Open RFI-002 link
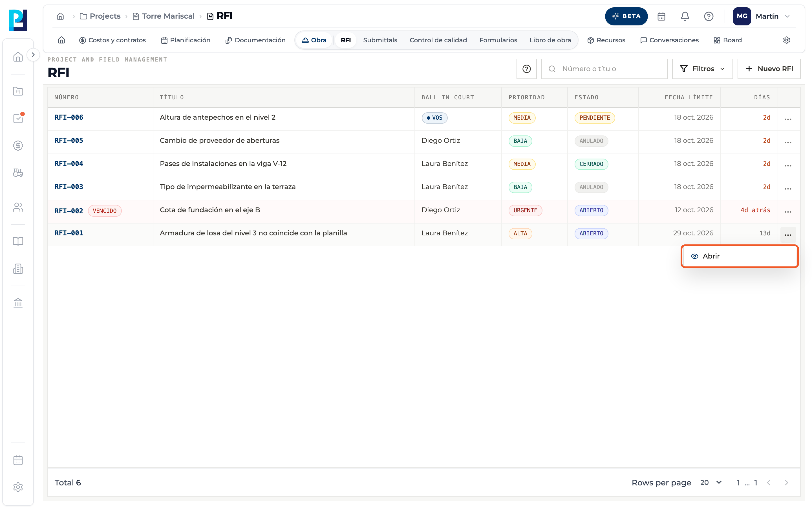The height and width of the screenshot is (508, 812). [69, 211]
